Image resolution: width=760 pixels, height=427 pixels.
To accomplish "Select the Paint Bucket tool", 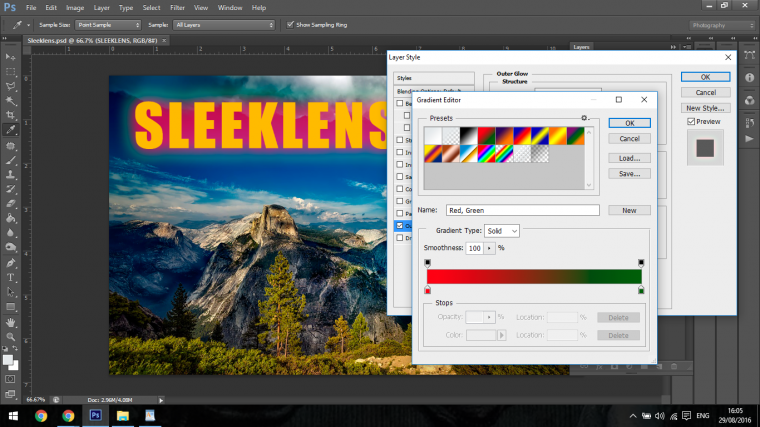I will click(10, 218).
